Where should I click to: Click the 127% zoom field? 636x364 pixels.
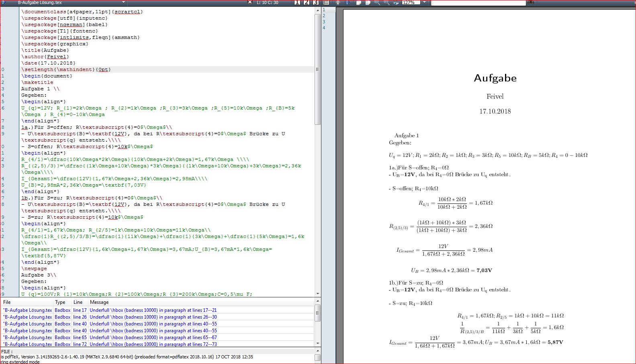(x=411, y=2)
